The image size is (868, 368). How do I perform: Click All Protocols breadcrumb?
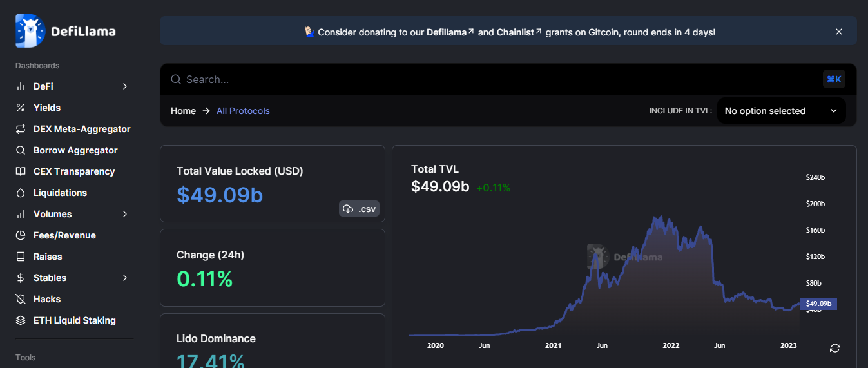click(243, 111)
